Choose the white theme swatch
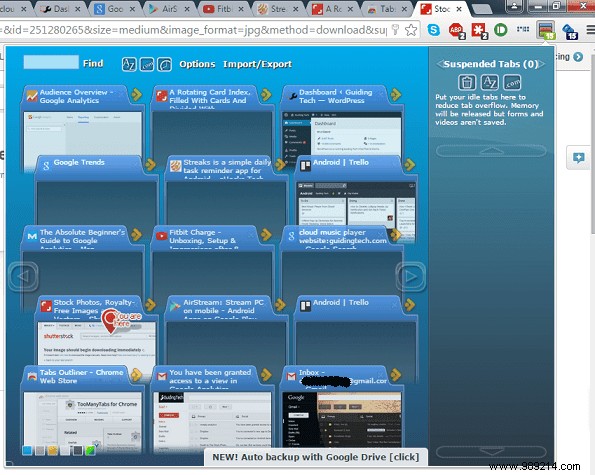 click(65, 450)
